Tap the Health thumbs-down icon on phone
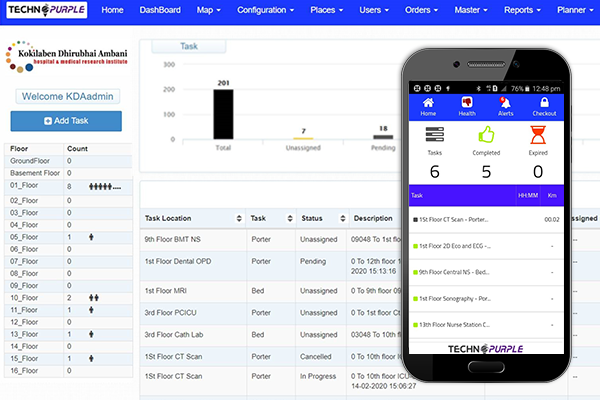 pos(467,102)
